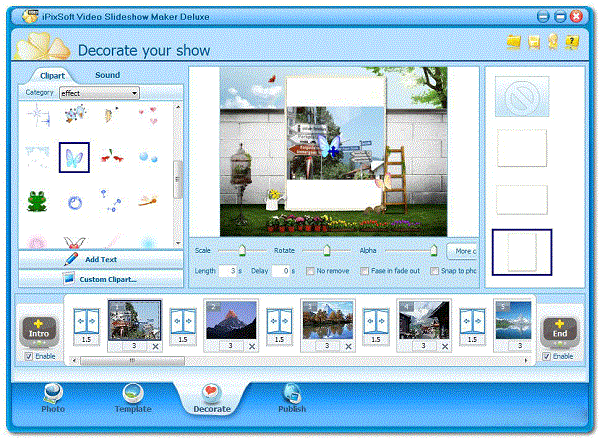Image resolution: width=600 pixels, height=439 pixels.
Task: Select the colorful confetti clipart
Action: 75,114
